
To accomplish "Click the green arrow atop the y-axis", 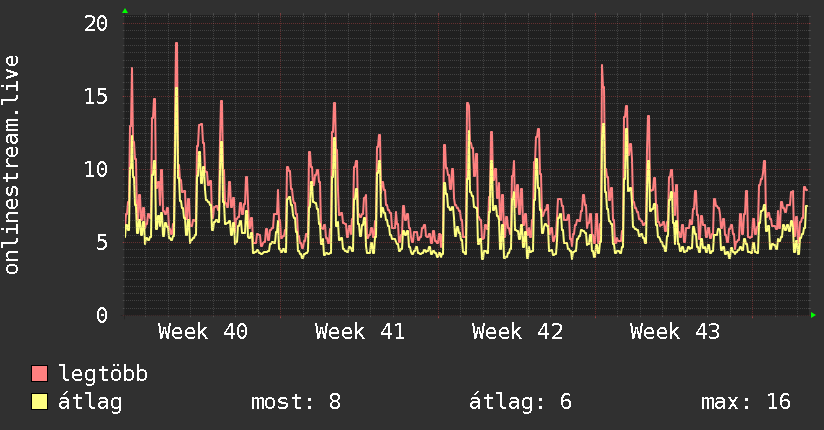I will (125, 11).
